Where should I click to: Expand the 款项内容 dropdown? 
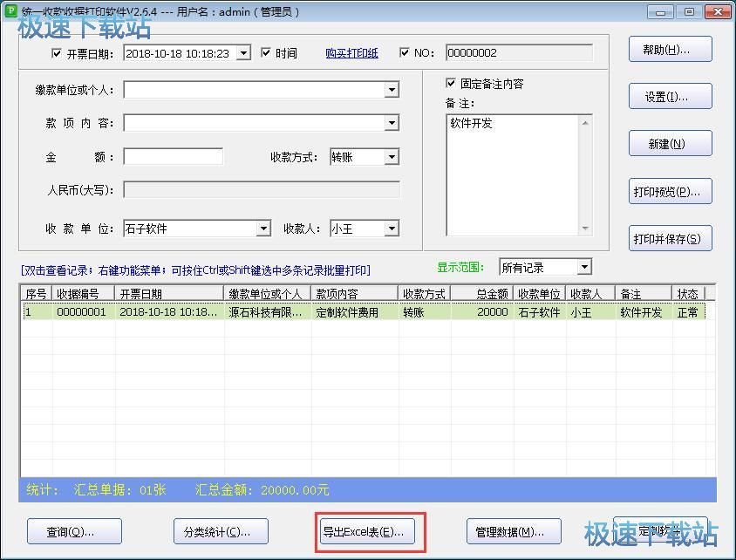click(392, 123)
